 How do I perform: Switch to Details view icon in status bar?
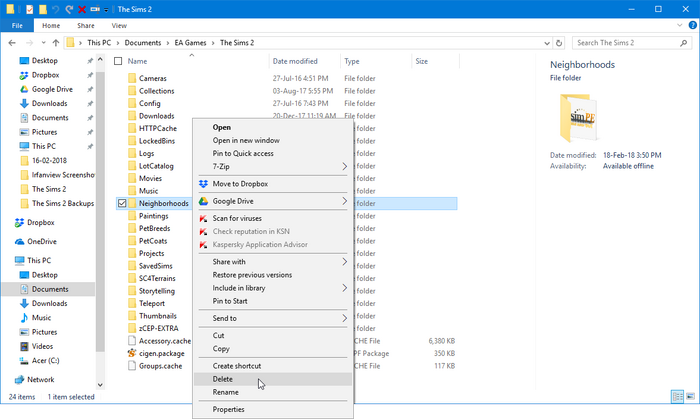coord(677,396)
